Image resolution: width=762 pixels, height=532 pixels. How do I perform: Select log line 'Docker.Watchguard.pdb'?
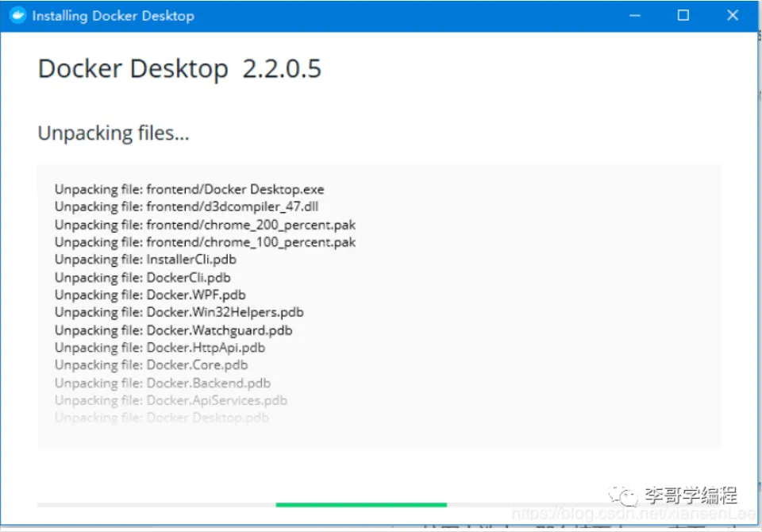click(174, 330)
